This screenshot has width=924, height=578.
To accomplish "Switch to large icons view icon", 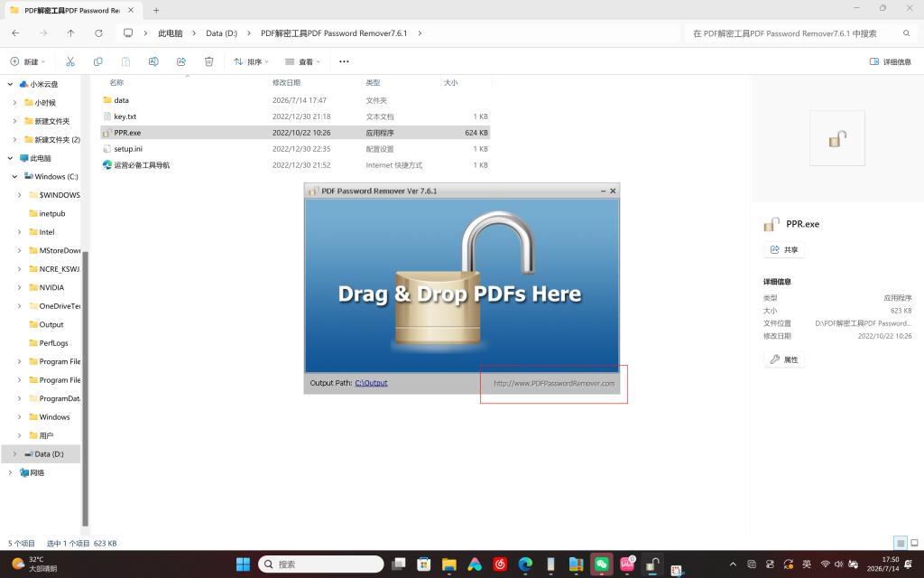I will pos(914,543).
